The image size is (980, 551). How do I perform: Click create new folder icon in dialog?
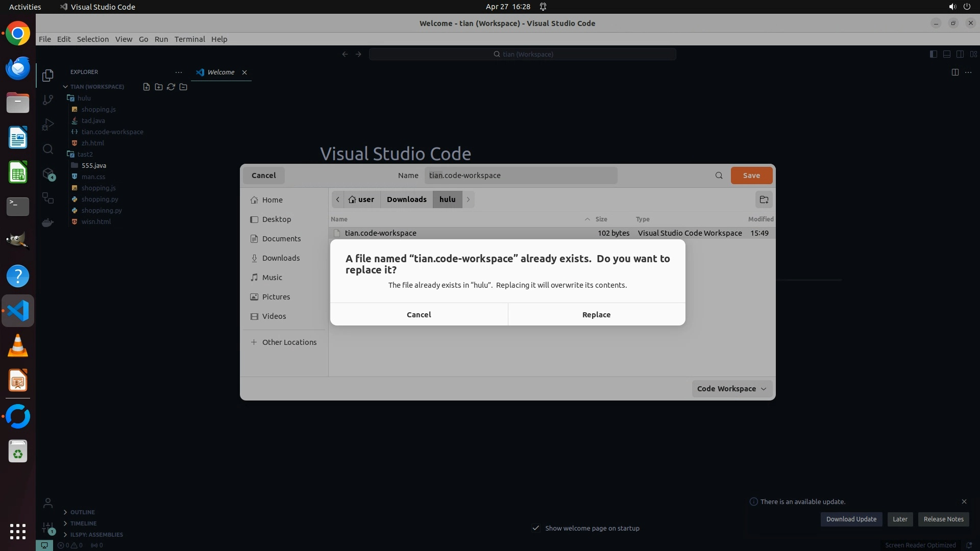764,199
